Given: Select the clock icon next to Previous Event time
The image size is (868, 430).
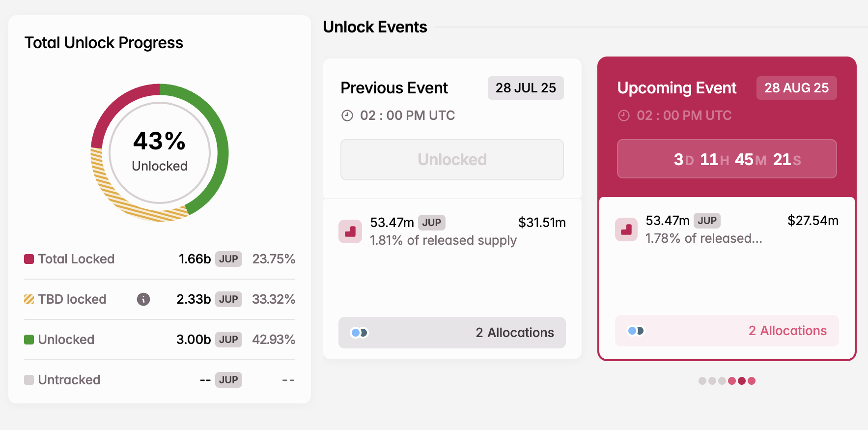Looking at the screenshot, I should (x=347, y=115).
